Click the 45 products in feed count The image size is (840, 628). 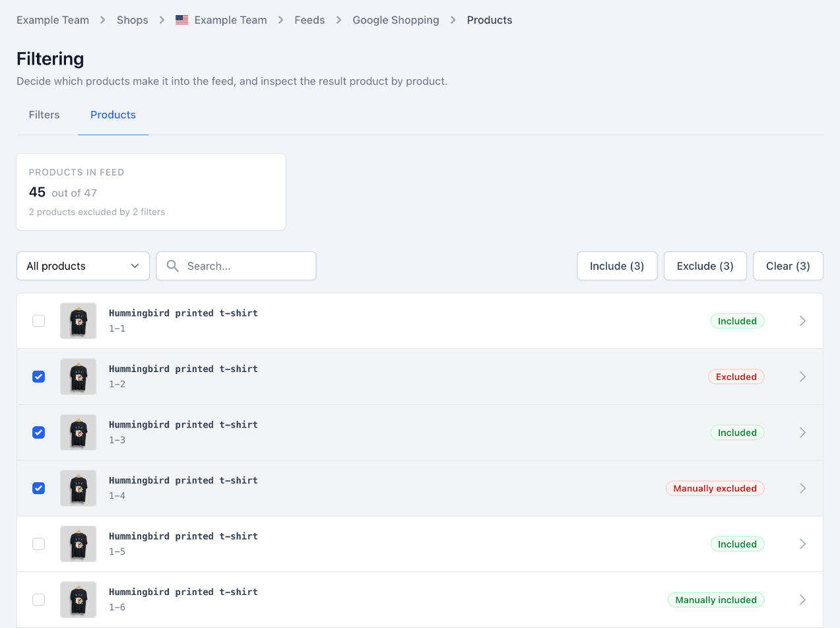(37, 193)
